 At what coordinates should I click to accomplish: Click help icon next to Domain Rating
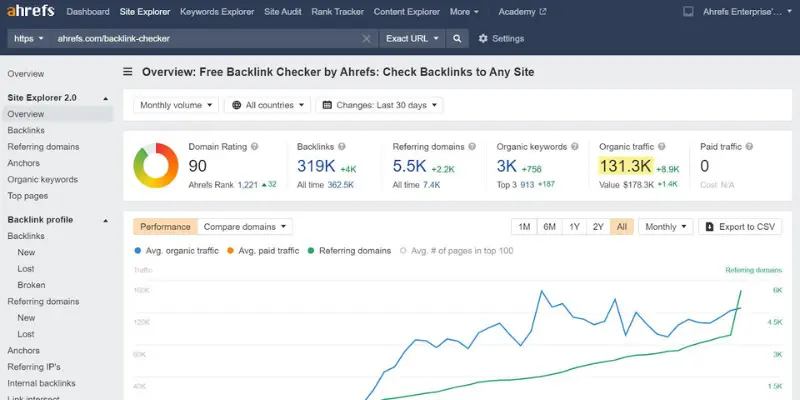point(254,146)
